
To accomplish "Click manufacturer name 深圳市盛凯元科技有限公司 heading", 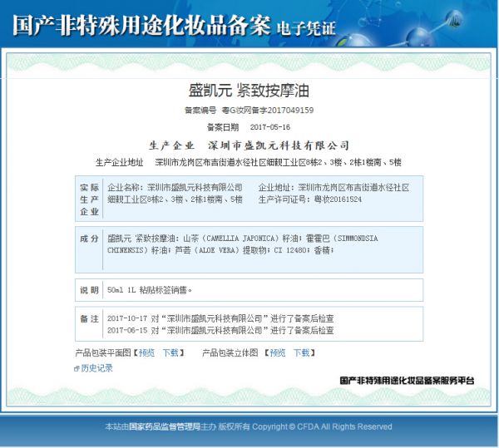I will pos(279,145).
